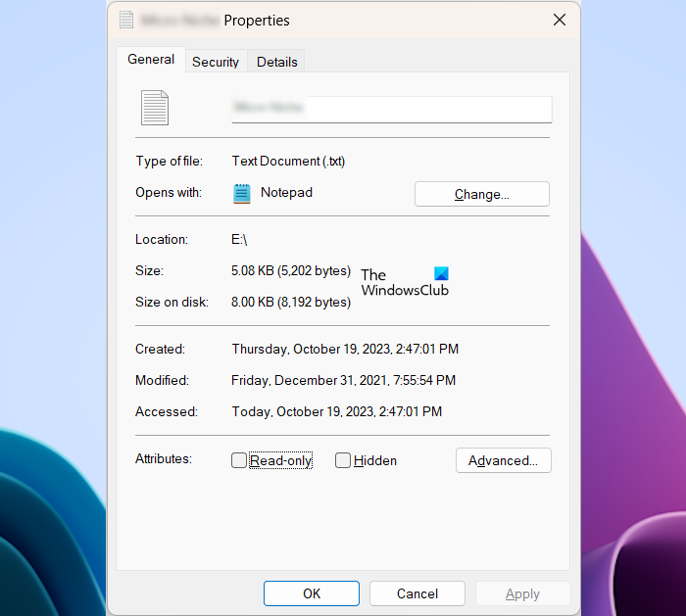Confirm with the OK button
Image resolution: width=686 pixels, height=616 pixels.
pyautogui.click(x=312, y=593)
